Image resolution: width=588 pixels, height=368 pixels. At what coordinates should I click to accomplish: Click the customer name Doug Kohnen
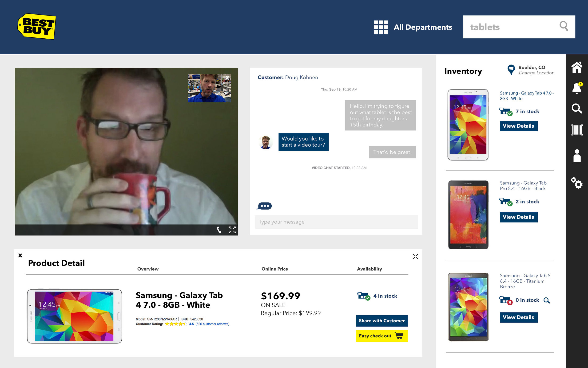click(x=302, y=77)
